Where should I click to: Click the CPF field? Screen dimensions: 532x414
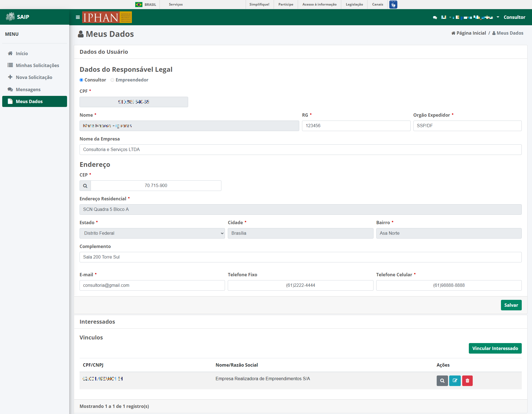pos(134,102)
